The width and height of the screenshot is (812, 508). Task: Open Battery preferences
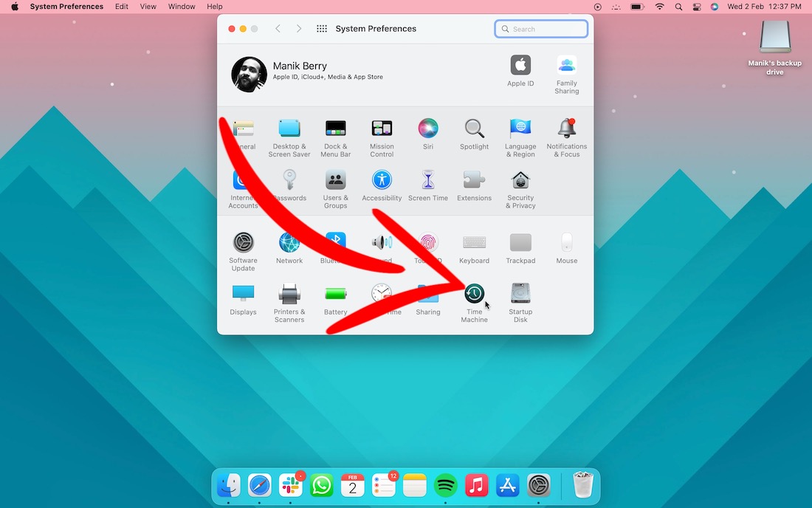pos(336,293)
